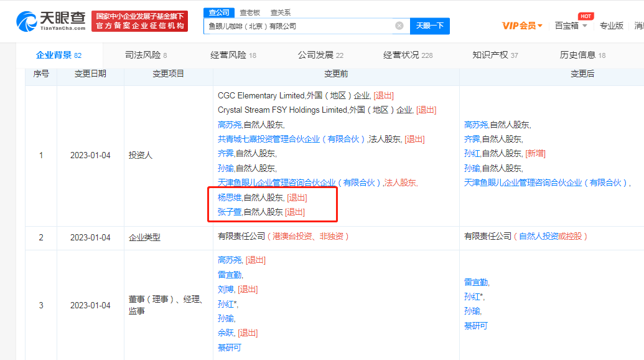Switch to the 经营风险 tab
The image size is (644, 360).
pyautogui.click(x=233, y=55)
